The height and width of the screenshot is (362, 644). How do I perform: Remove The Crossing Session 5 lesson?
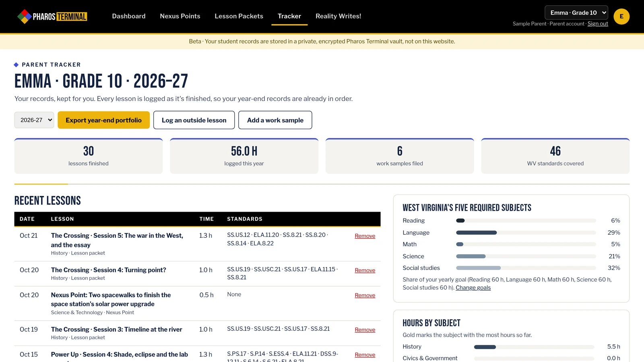(x=365, y=236)
